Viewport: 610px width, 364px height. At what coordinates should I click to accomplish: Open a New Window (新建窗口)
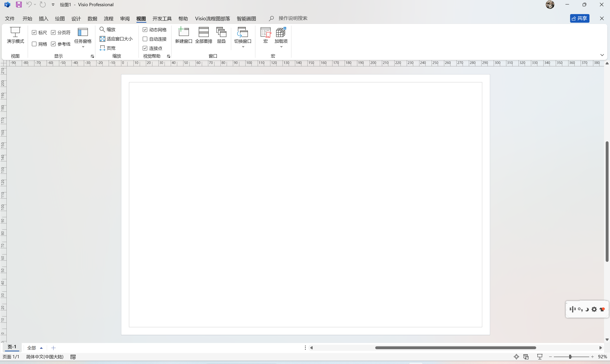point(183,35)
